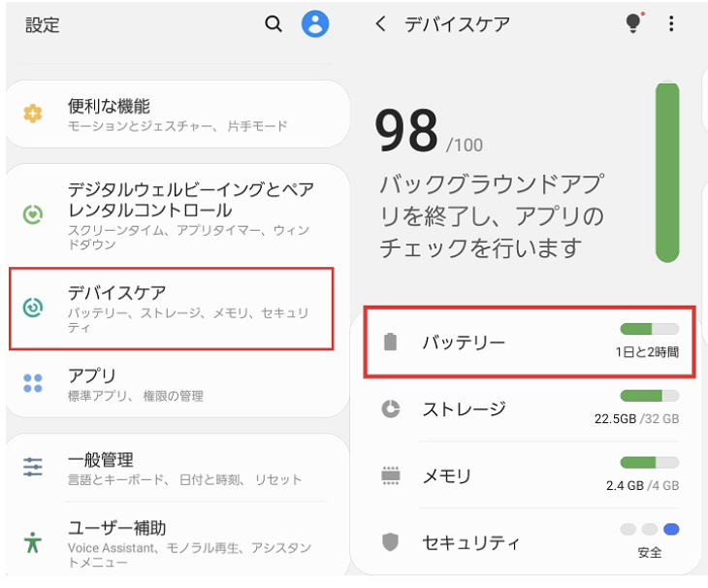
Task: Tap the orange gear 便利な機能 icon
Action: click(33, 114)
